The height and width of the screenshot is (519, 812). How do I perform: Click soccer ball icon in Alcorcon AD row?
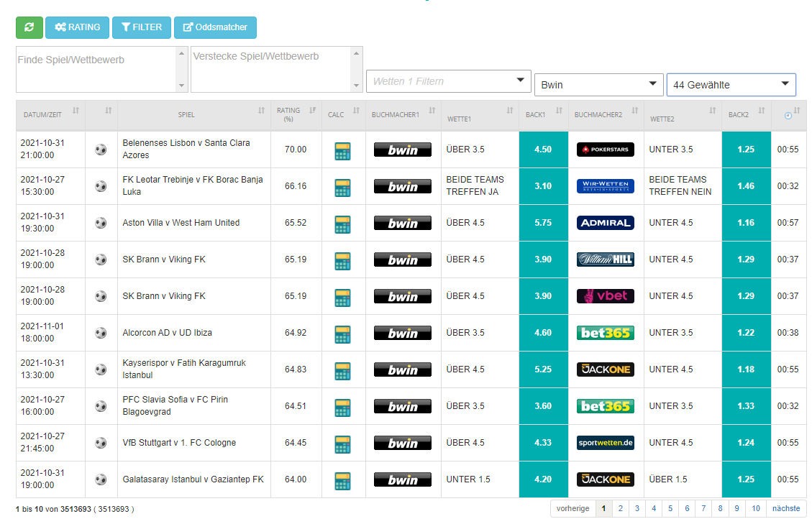(x=101, y=333)
